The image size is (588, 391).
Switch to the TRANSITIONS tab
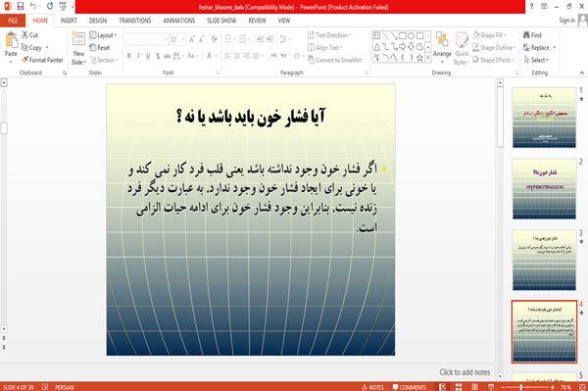135,21
